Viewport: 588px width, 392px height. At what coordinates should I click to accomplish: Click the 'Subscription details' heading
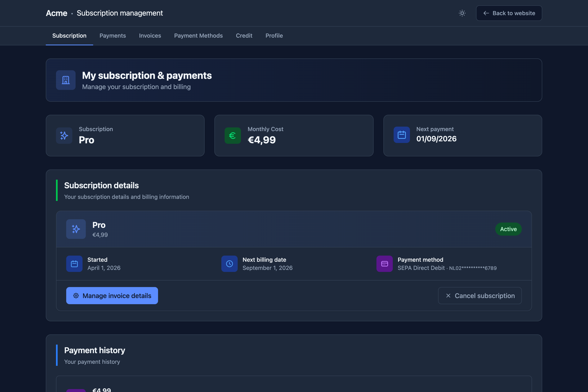tap(101, 186)
